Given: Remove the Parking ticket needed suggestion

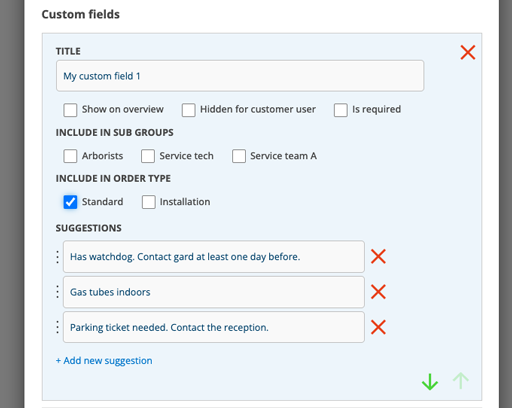Looking at the screenshot, I should [378, 327].
